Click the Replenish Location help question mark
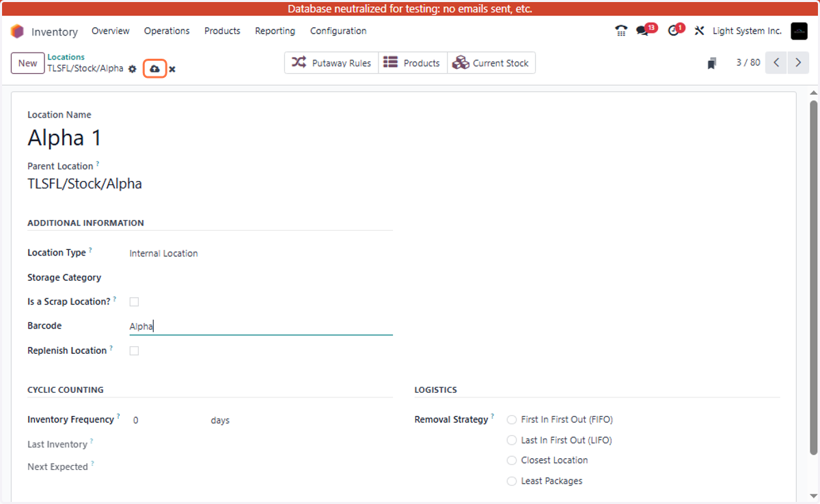 [x=111, y=348]
